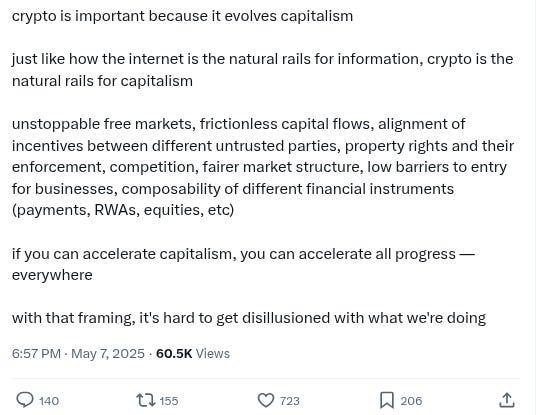
Task: Click the 140 replies count
Action: click(x=49, y=401)
